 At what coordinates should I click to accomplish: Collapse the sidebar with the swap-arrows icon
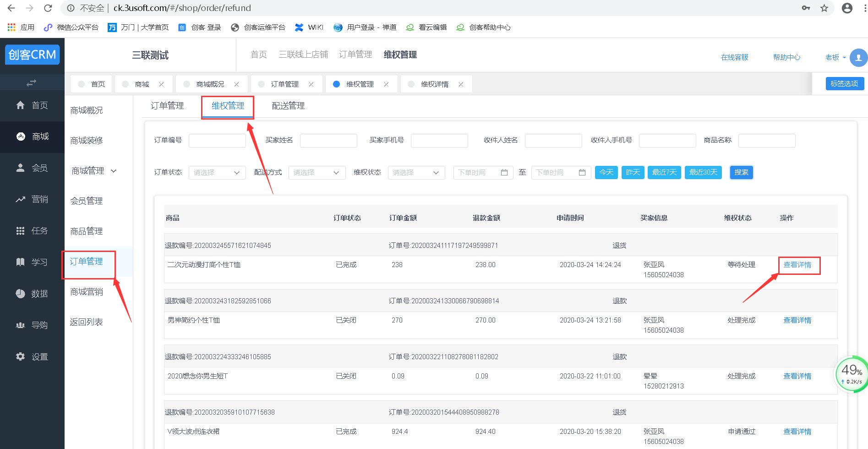tap(31, 83)
